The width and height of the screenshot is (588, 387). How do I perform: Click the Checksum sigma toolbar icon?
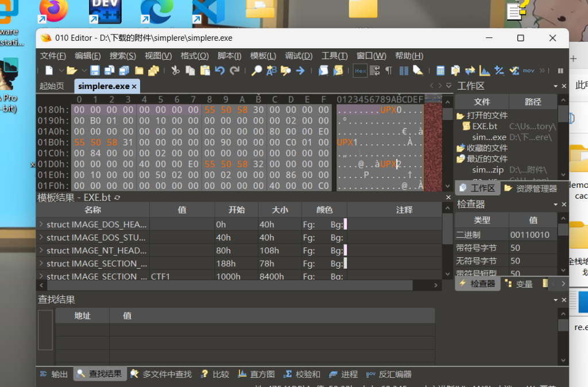(514, 71)
